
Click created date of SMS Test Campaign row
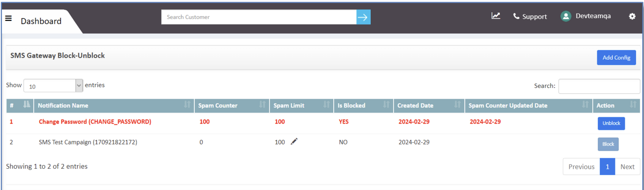[x=414, y=142]
